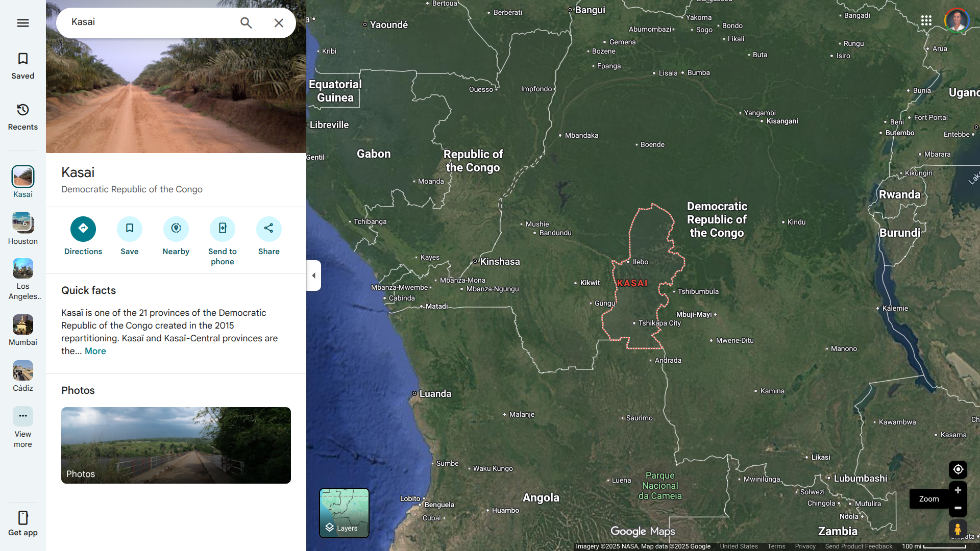Image resolution: width=980 pixels, height=551 pixels.
Task: Switch map type via Layers
Action: (344, 513)
